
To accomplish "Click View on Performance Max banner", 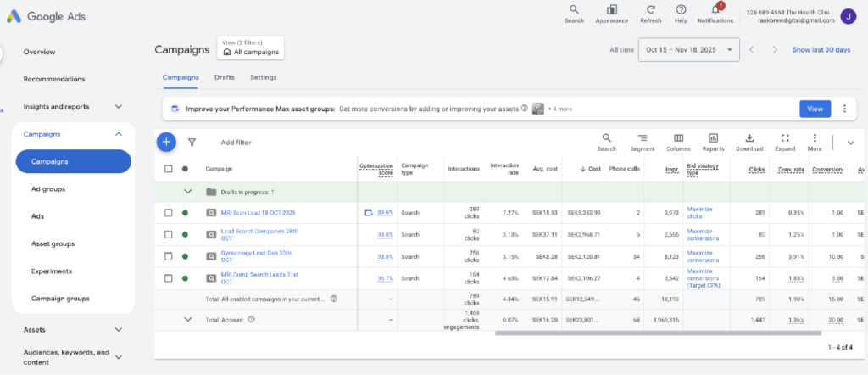I will [815, 109].
